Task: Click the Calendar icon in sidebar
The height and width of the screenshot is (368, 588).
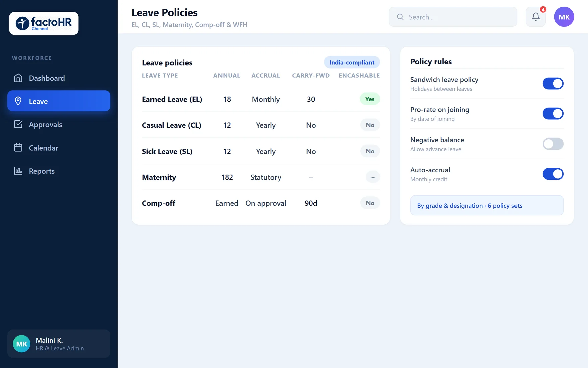Action: [x=18, y=148]
